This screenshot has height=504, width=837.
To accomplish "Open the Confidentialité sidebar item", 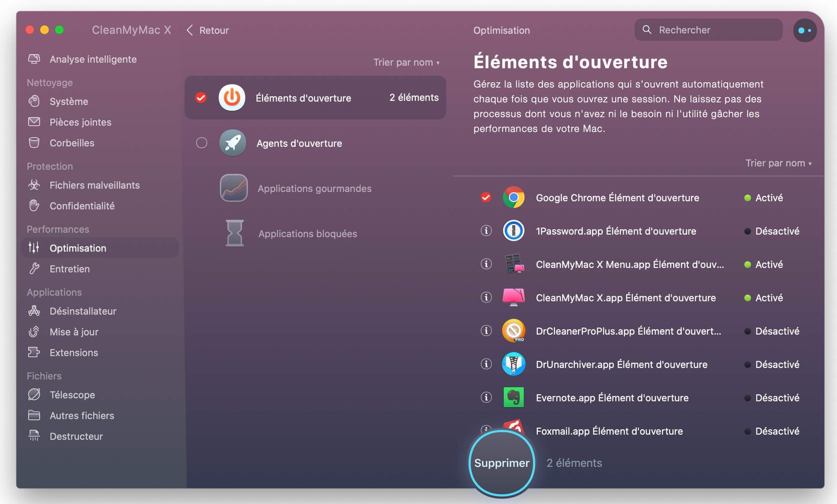I will (100, 206).
